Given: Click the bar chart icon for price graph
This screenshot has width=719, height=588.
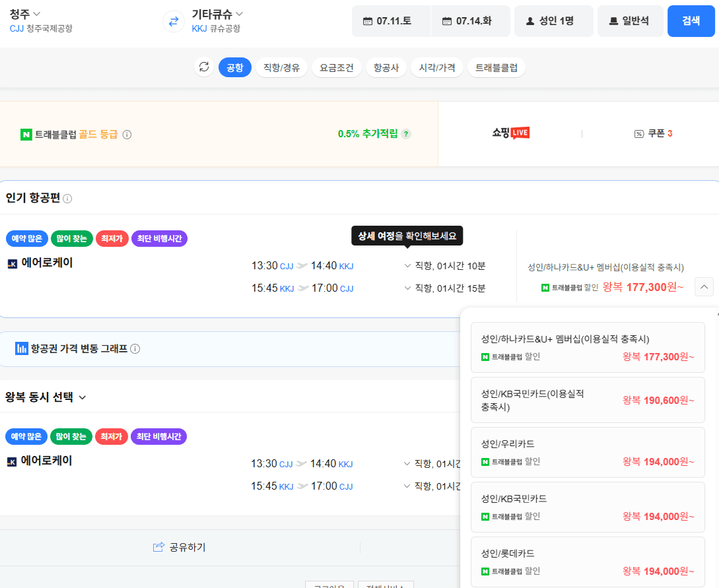Looking at the screenshot, I should pos(21,348).
